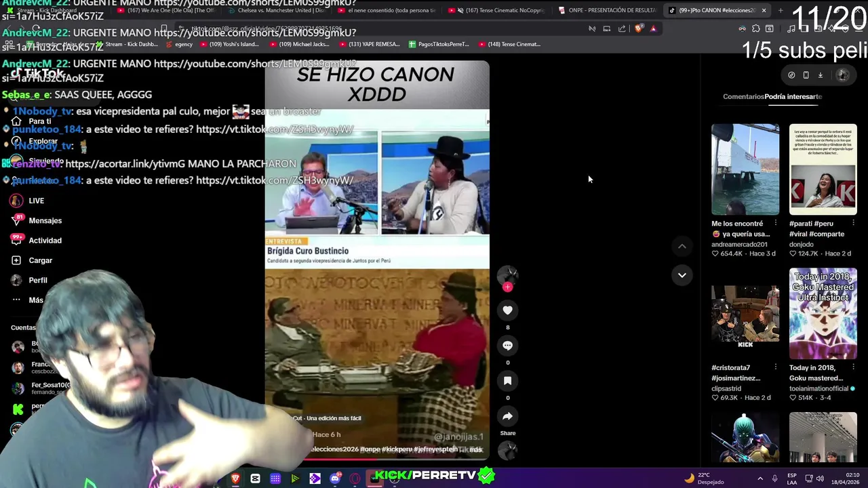This screenshot has width=868, height=488.
Task: Click the video progress bar
Action: 376,458
